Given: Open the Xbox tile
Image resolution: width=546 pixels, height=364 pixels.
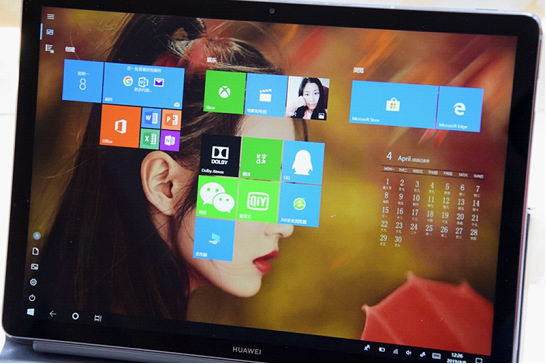Looking at the screenshot, I should click(x=225, y=92).
